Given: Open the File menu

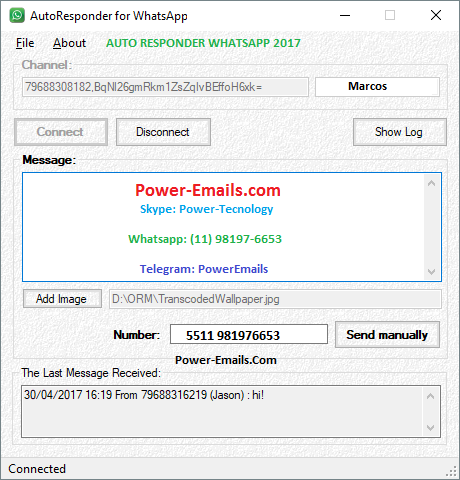Looking at the screenshot, I should 25,43.
